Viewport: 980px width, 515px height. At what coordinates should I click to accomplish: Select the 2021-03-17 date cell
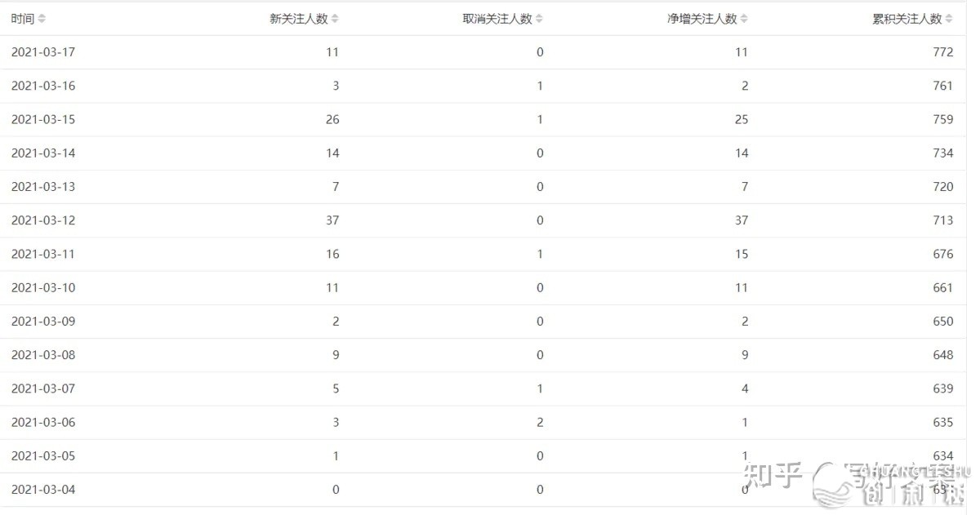pos(43,52)
